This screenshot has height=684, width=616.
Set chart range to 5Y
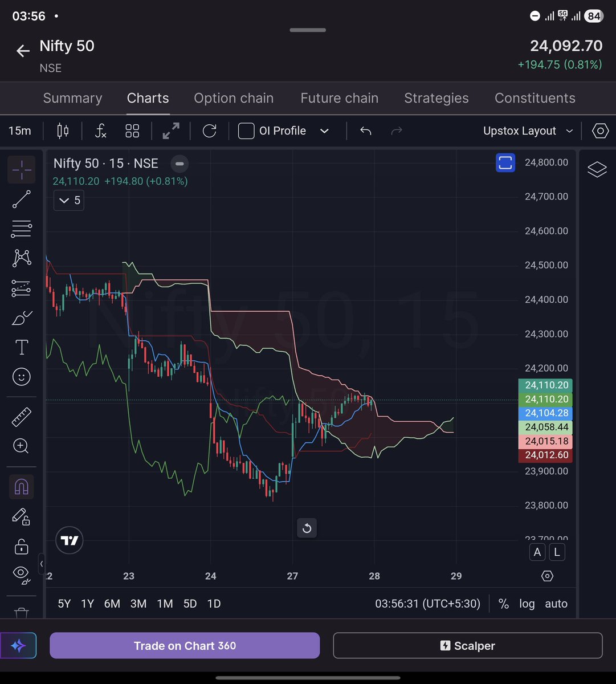click(x=64, y=604)
